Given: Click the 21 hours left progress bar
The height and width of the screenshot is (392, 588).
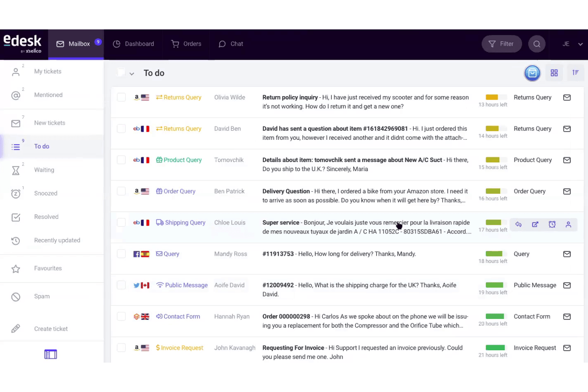Looking at the screenshot, I should (496, 348).
